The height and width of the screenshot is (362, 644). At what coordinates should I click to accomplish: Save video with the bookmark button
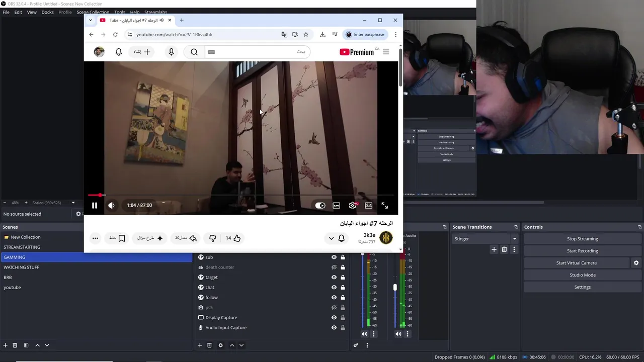point(117,238)
